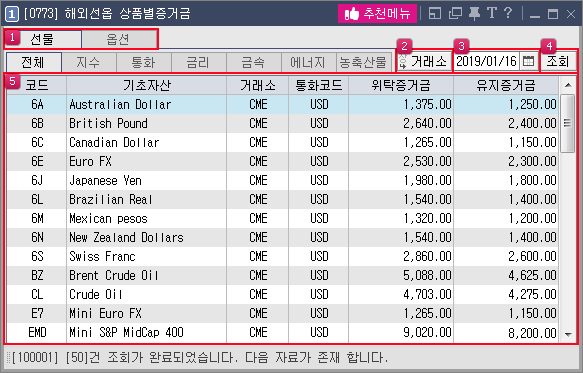Click the 조회 search button
This screenshot has height=373, width=583.
pyautogui.click(x=558, y=61)
